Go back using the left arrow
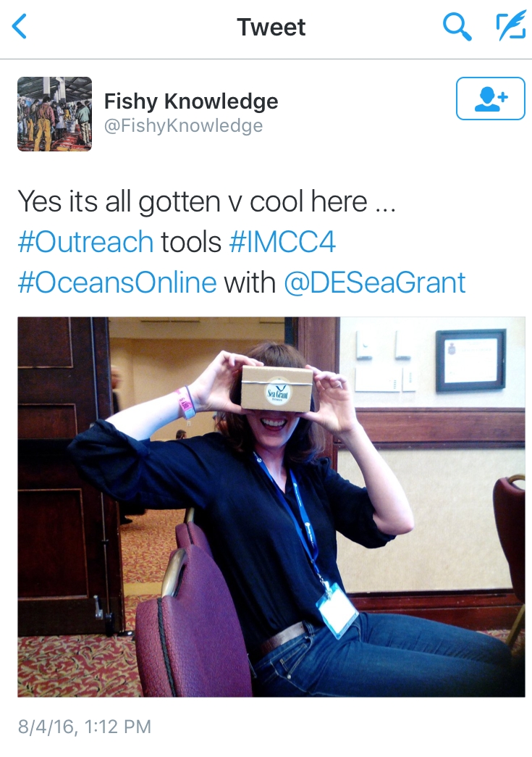 click(20, 26)
